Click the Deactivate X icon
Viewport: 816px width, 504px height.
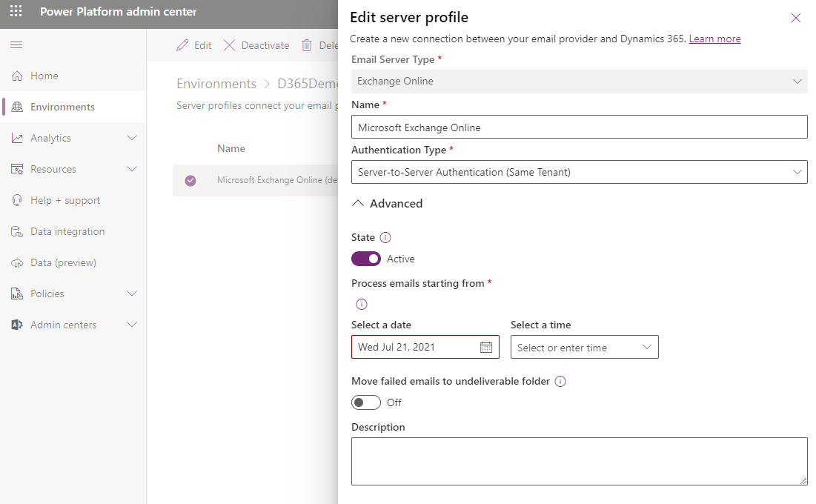click(230, 45)
